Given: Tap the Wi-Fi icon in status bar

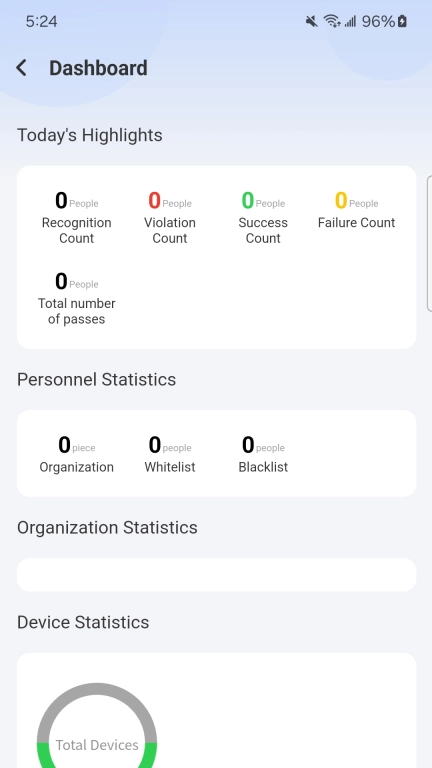Looking at the screenshot, I should click(x=332, y=22).
